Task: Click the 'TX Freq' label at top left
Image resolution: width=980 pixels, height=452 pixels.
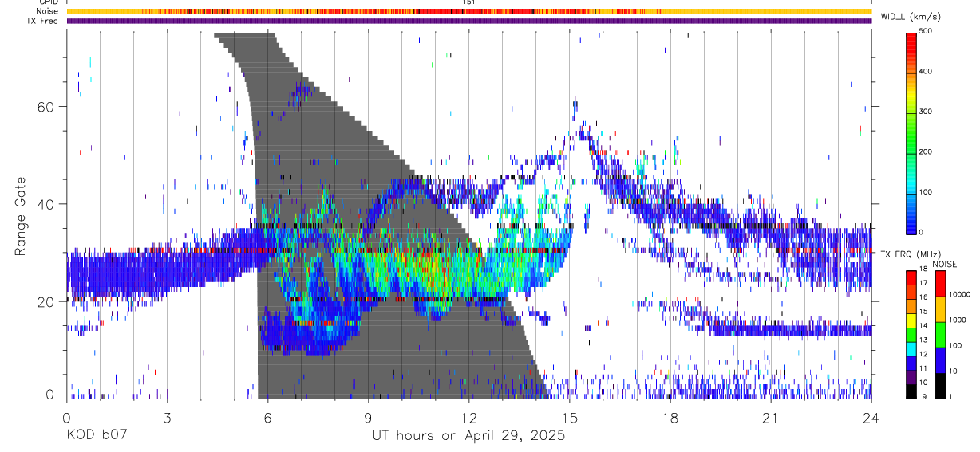Action: coord(43,21)
